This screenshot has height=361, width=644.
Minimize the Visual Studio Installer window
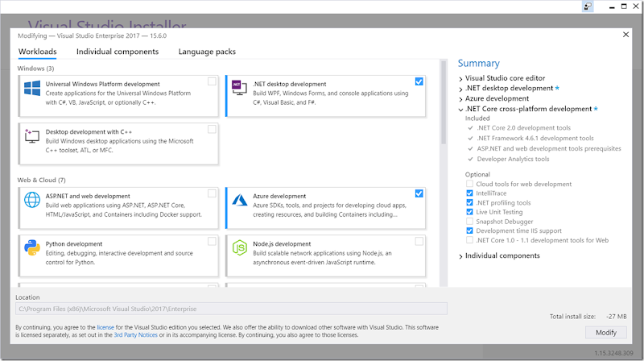click(x=612, y=6)
